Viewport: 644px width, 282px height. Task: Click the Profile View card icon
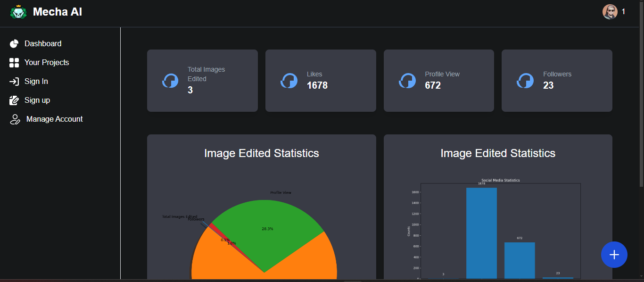click(407, 81)
